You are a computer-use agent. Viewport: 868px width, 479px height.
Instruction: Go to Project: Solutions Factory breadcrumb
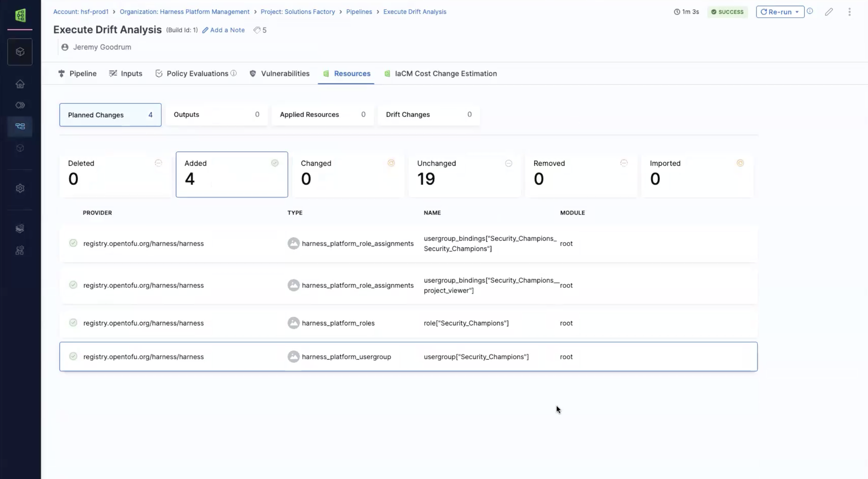tap(298, 12)
